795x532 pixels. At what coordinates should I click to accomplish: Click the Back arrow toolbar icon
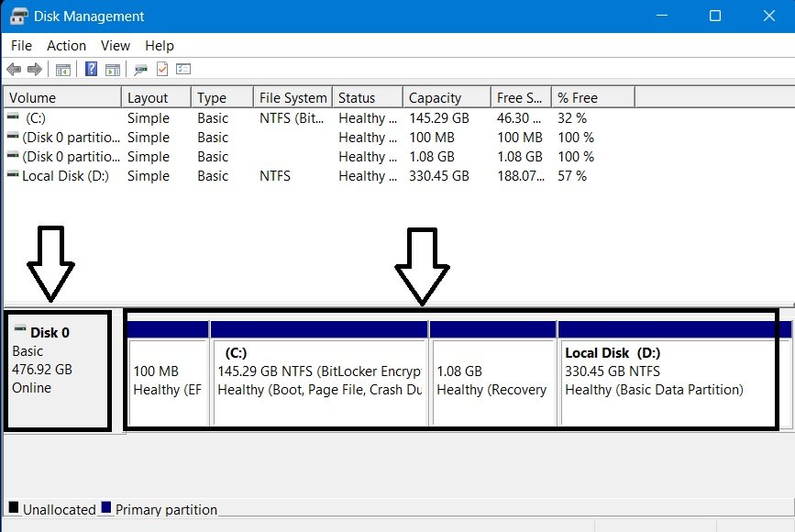pyautogui.click(x=14, y=70)
